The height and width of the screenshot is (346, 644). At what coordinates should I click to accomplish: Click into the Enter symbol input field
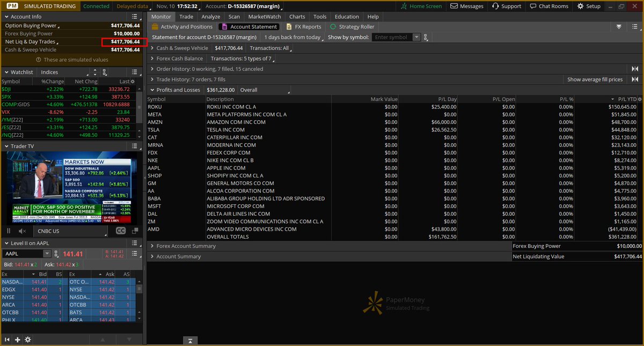(393, 38)
